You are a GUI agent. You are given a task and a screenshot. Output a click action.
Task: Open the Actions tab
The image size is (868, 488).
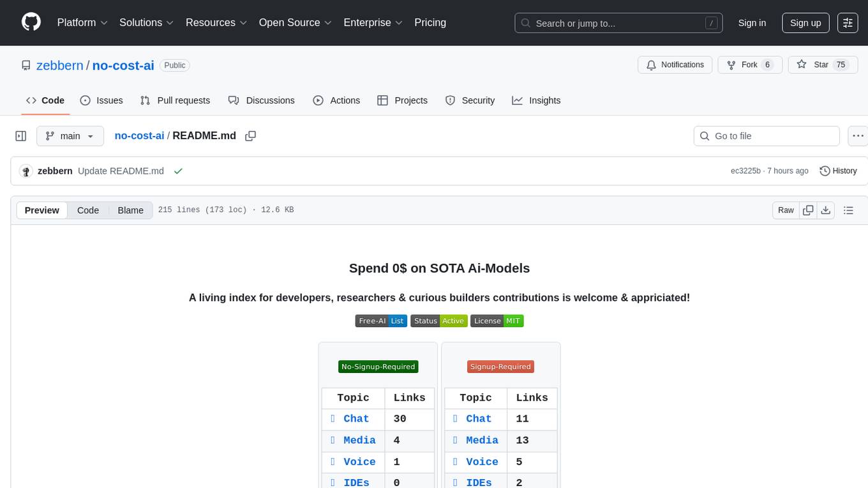[336, 100]
